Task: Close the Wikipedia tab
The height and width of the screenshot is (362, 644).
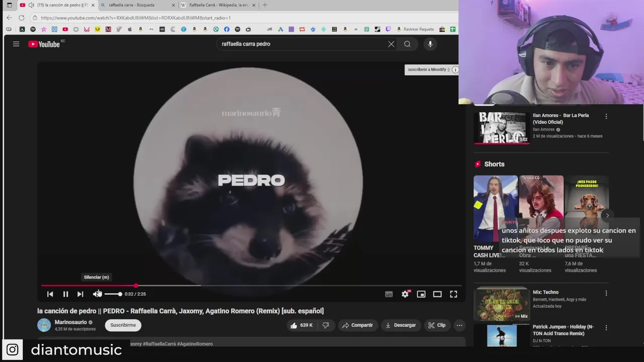Action: coord(254,5)
